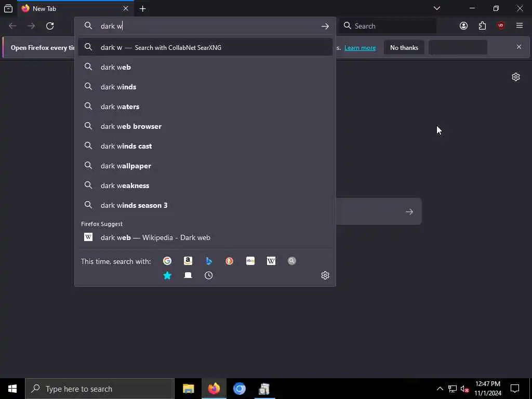The width and height of the screenshot is (532, 399).
Task: Personalize new tab with gear icon
Action: (516, 77)
